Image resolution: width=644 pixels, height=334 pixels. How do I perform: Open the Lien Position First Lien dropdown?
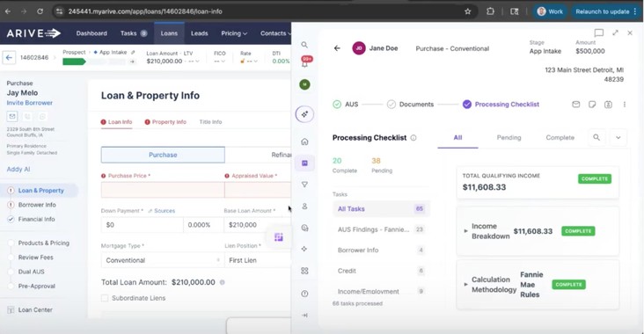coord(258,260)
